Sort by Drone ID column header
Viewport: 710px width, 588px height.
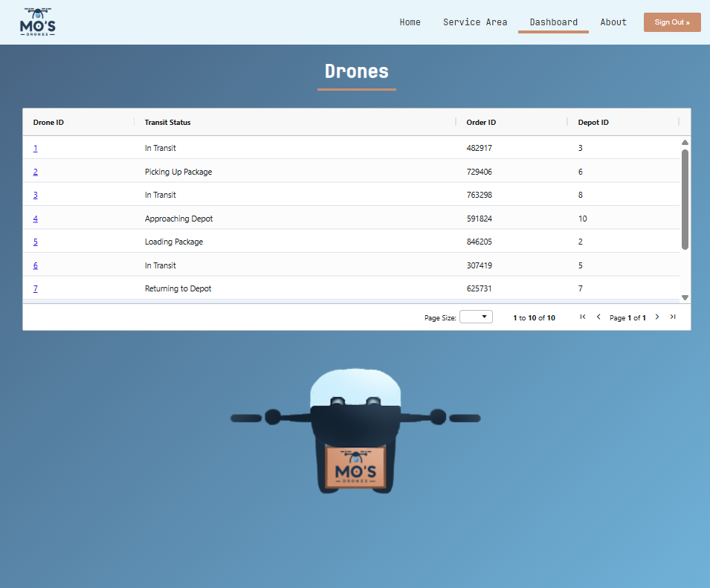[48, 122]
